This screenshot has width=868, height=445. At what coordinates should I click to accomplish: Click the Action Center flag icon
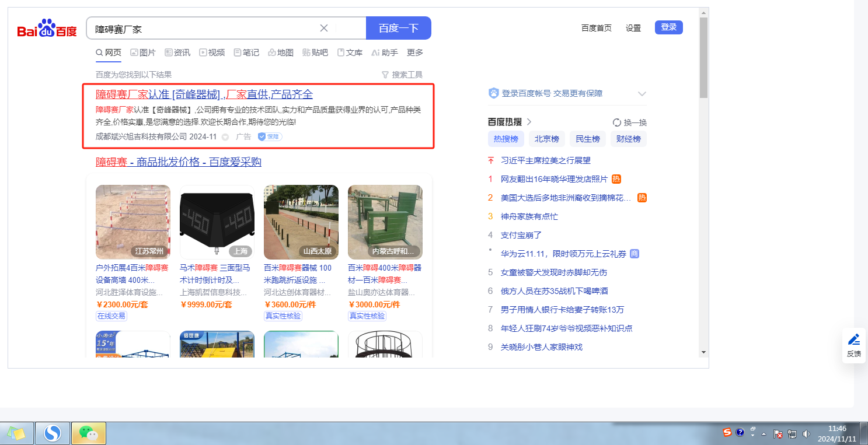[778, 433]
